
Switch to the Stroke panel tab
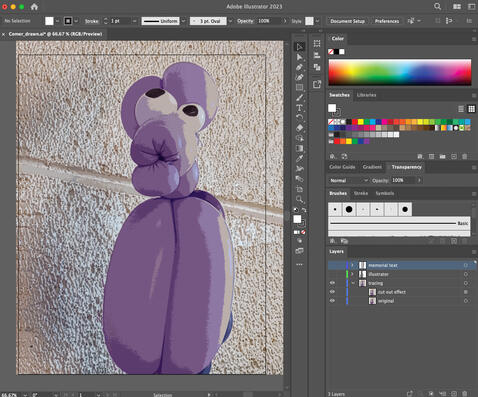click(361, 193)
